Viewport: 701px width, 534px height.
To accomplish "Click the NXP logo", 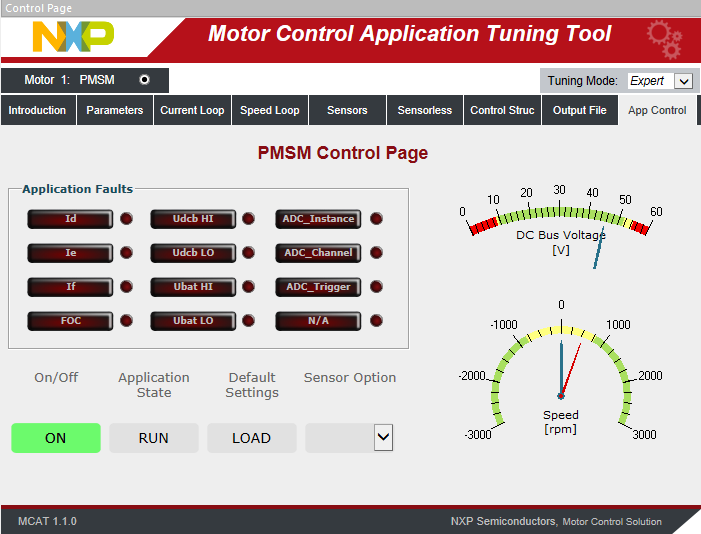I will tap(73, 37).
